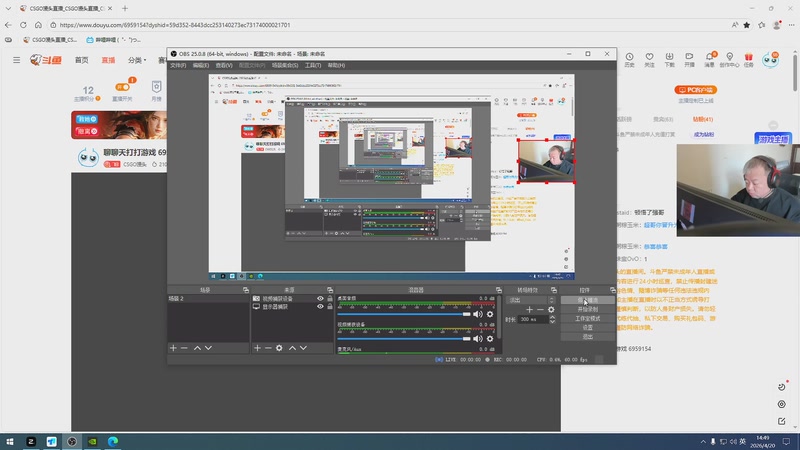Adjust desktop audio volume slider
The width and height of the screenshot is (800, 450).
pyautogui.click(x=404, y=314)
